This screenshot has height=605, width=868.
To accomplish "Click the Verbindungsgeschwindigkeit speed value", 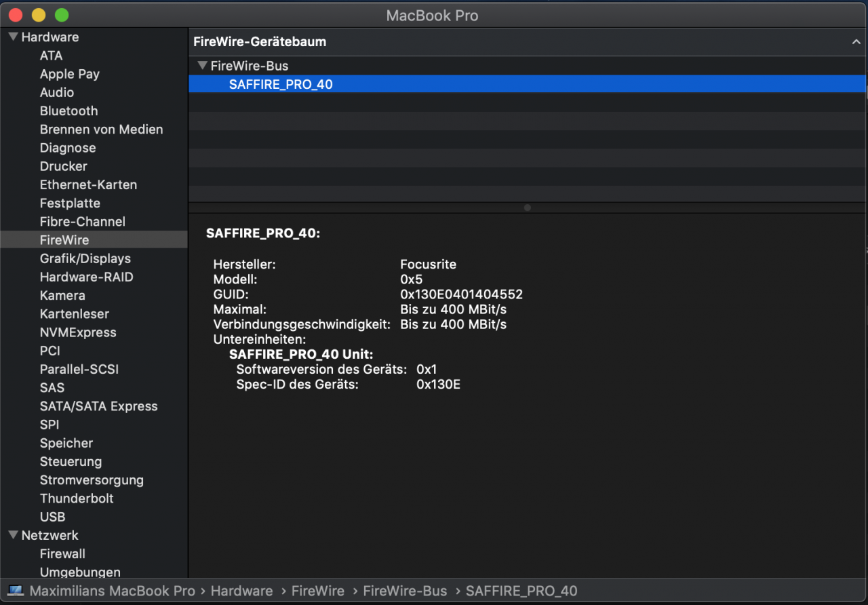I will 454,324.
